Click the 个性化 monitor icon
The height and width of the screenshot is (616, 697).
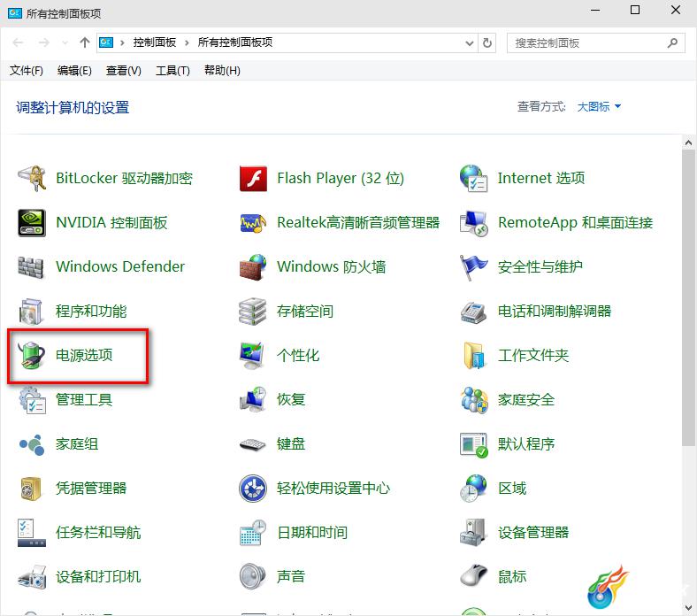coord(253,356)
